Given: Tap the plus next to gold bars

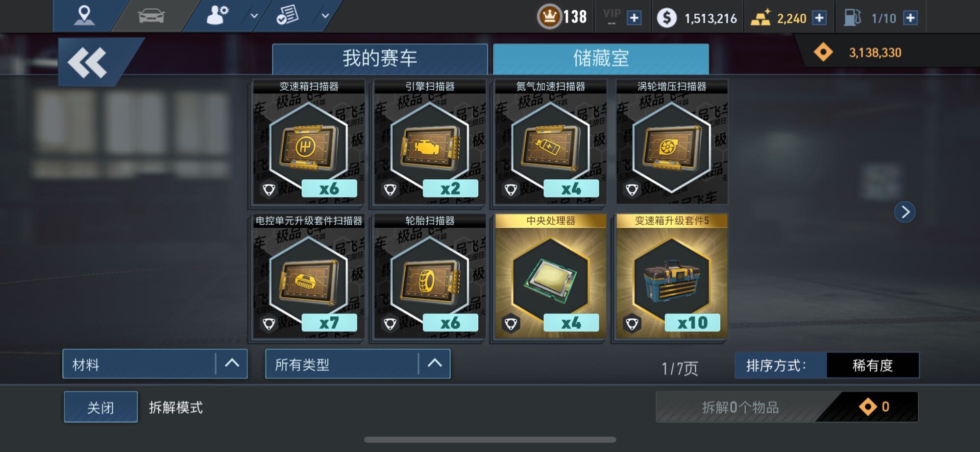Looking at the screenshot, I should point(819,18).
